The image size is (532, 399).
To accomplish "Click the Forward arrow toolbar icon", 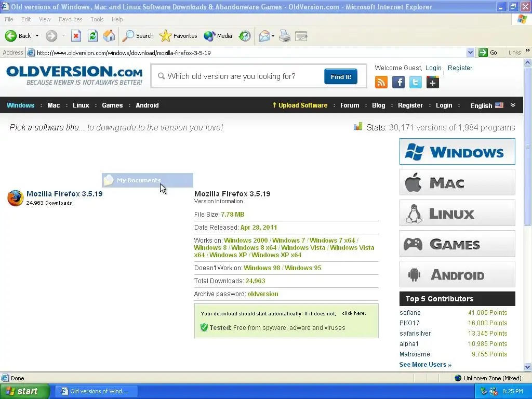I will (51, 36).
